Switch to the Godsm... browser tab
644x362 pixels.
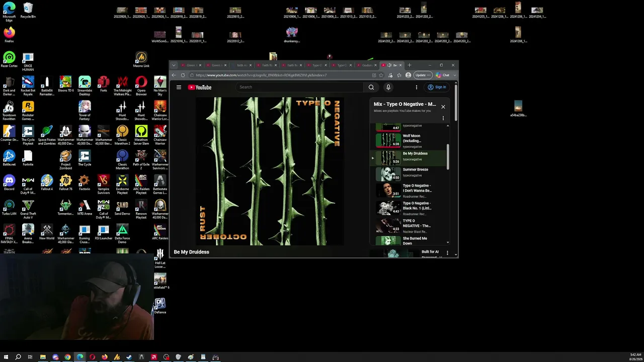(366, 65)
